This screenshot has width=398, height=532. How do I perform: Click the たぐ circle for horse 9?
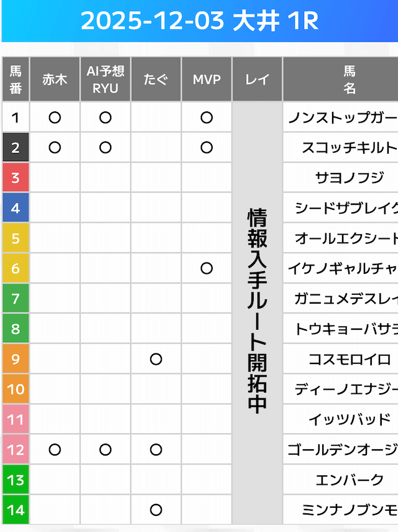[x=156, y=359]
